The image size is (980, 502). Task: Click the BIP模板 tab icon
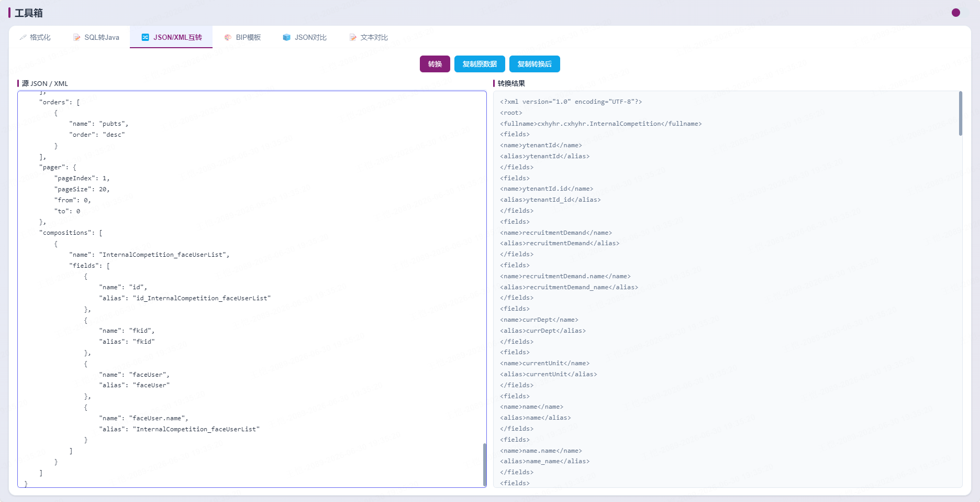pos(228,37)
